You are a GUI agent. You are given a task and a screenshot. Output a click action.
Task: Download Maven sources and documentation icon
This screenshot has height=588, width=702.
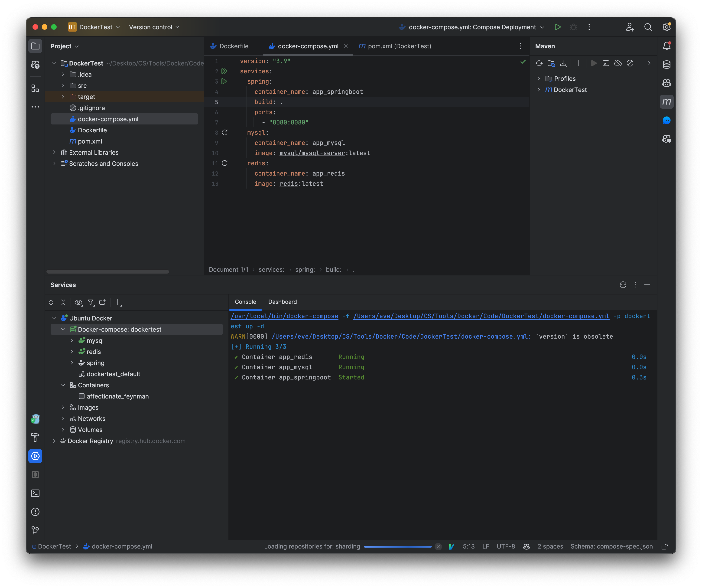(564, 63)
